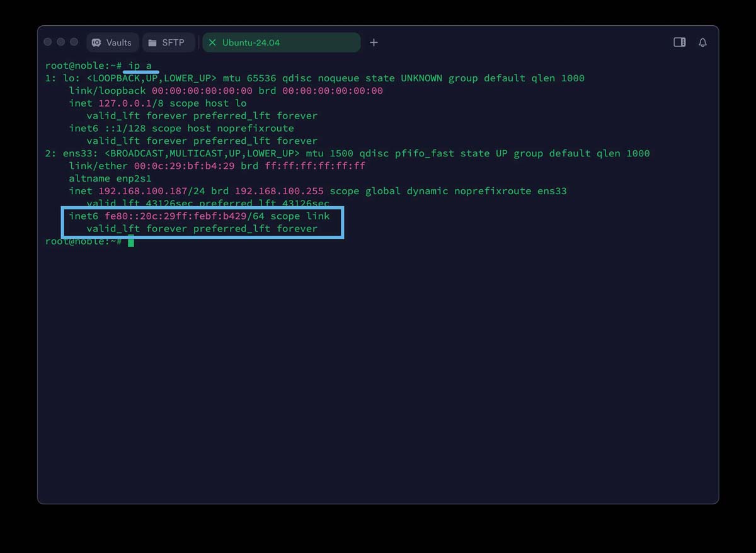Click the ens33 interface header line name
This screenshot has width=756, height=553.
coord(75,153)
